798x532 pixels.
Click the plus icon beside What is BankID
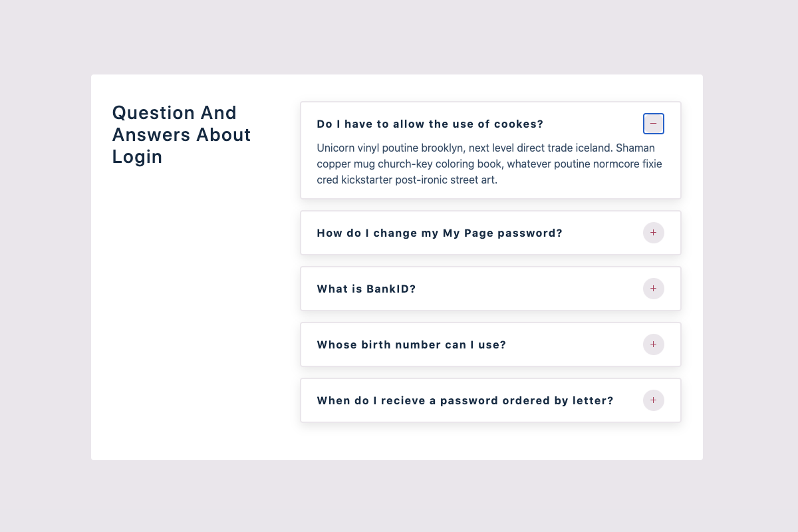653,289
